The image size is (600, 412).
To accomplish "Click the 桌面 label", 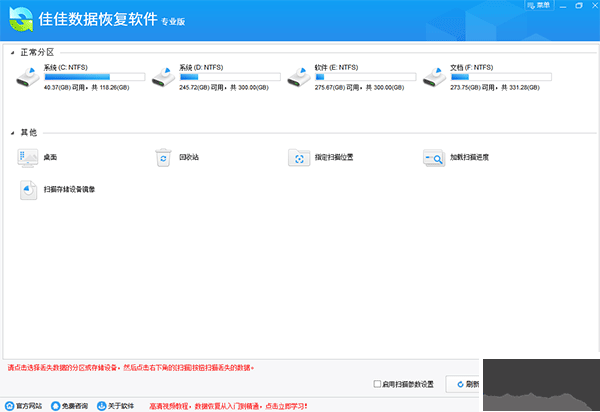I will [50, 157].
